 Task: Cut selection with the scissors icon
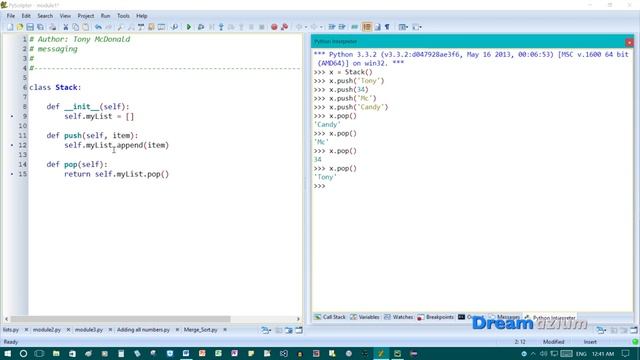pyautogui.click(x=65, y=27)
